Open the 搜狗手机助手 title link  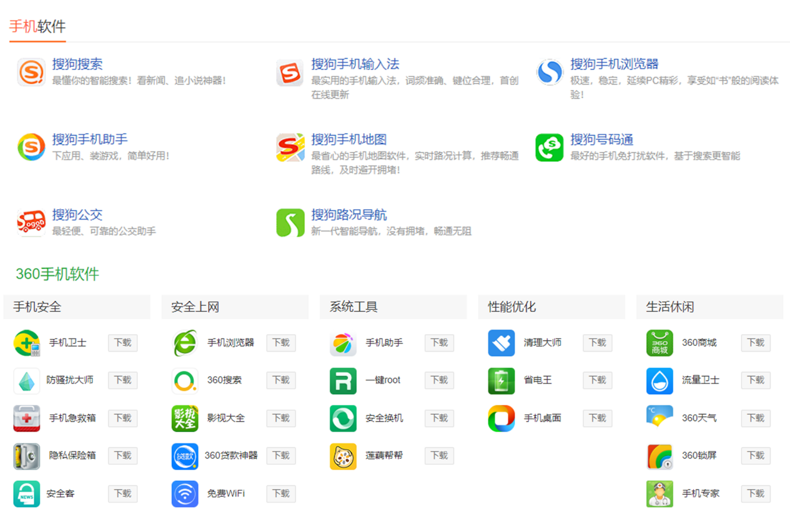[90, 139]
